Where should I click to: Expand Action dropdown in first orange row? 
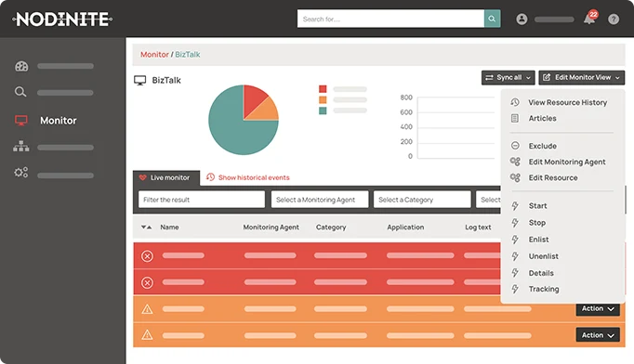[598, 308]
